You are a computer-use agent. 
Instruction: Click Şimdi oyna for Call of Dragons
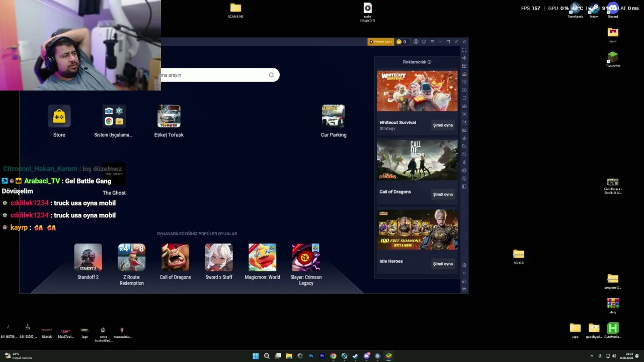[x=443, y=195]
